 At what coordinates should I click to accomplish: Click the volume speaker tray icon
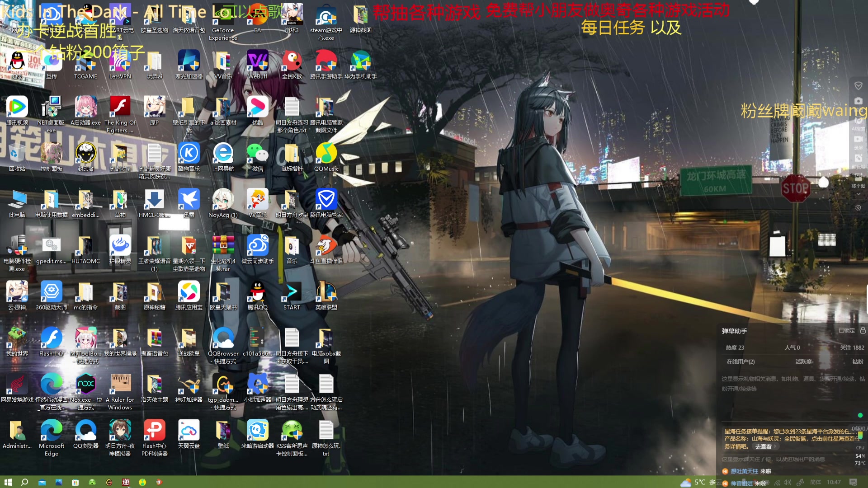click(x=788, y=482)
